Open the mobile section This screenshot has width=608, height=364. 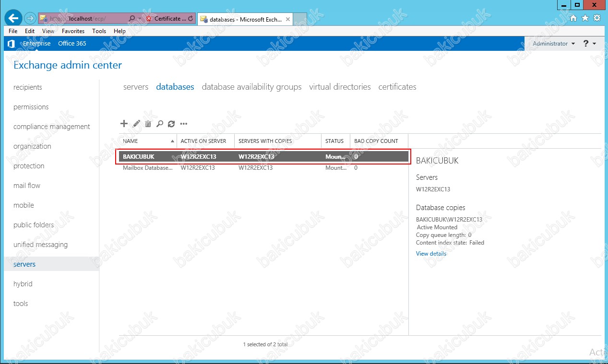point(24,205)
